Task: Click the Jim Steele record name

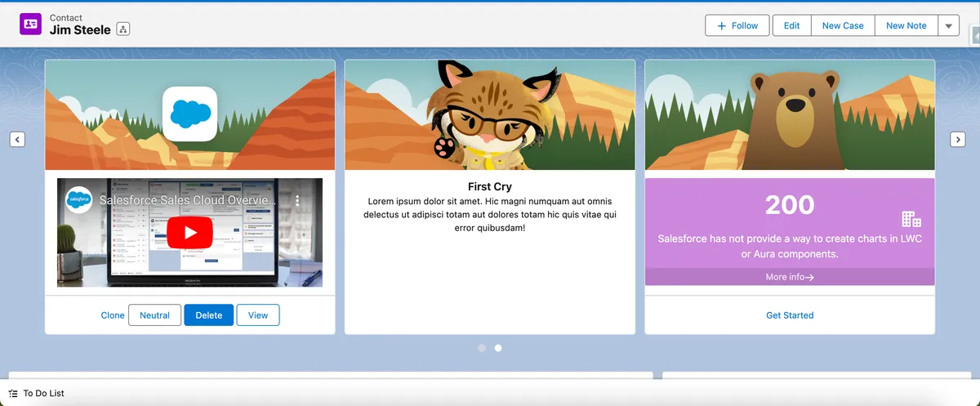Action: (80, 30)
